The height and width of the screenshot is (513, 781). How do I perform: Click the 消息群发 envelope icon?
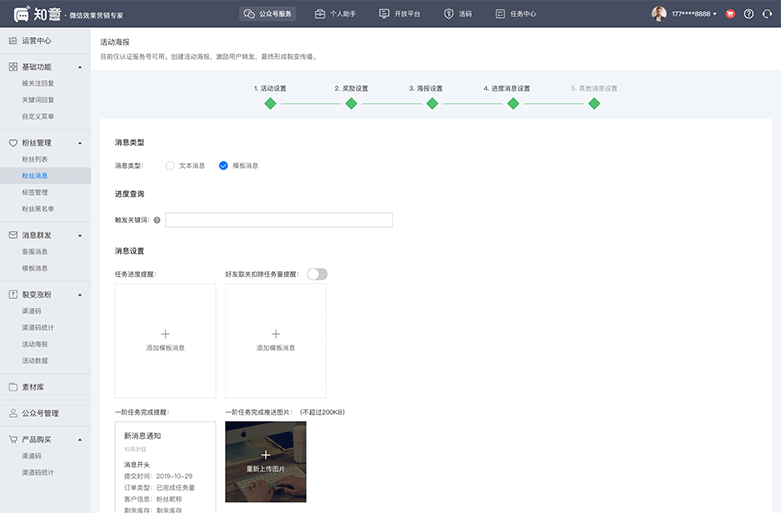point(13,235)
